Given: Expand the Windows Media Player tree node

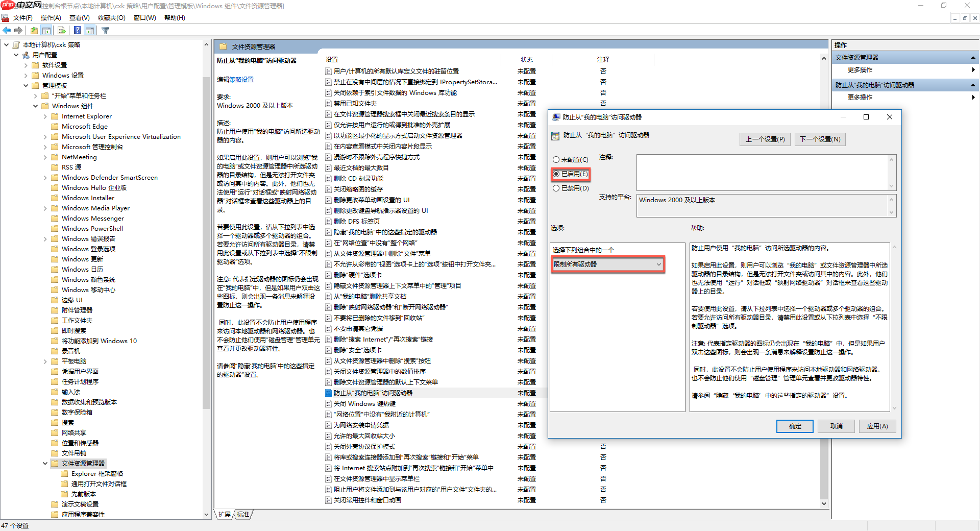Looking at the screenshot, I should (x=45, y=208).
